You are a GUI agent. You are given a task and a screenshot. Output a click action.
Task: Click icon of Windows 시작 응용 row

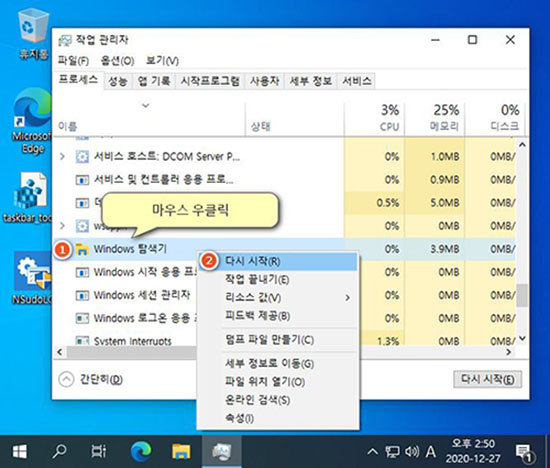click(x=82, y=272)
